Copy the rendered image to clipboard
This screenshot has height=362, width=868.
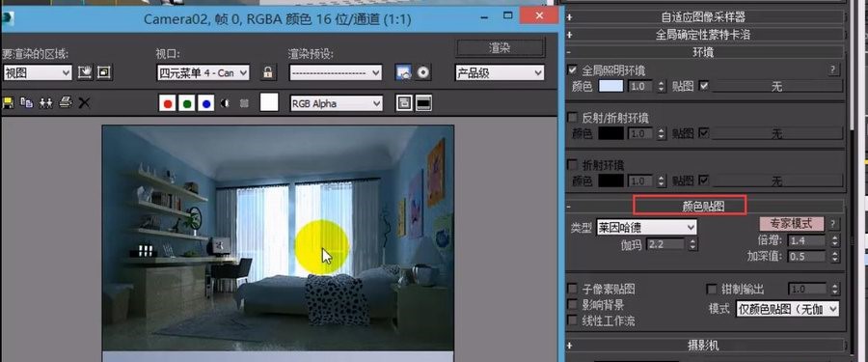[26, 102]
